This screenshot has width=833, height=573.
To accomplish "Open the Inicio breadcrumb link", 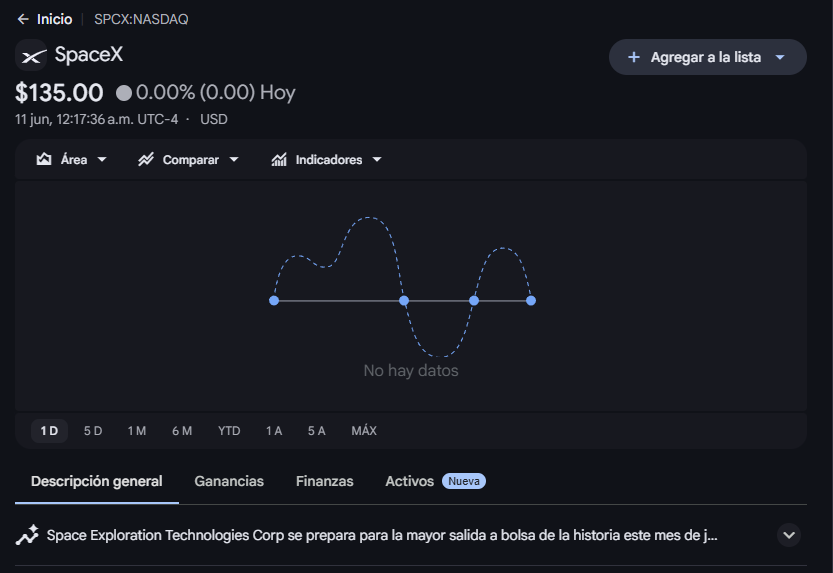I will coord(54,20).
